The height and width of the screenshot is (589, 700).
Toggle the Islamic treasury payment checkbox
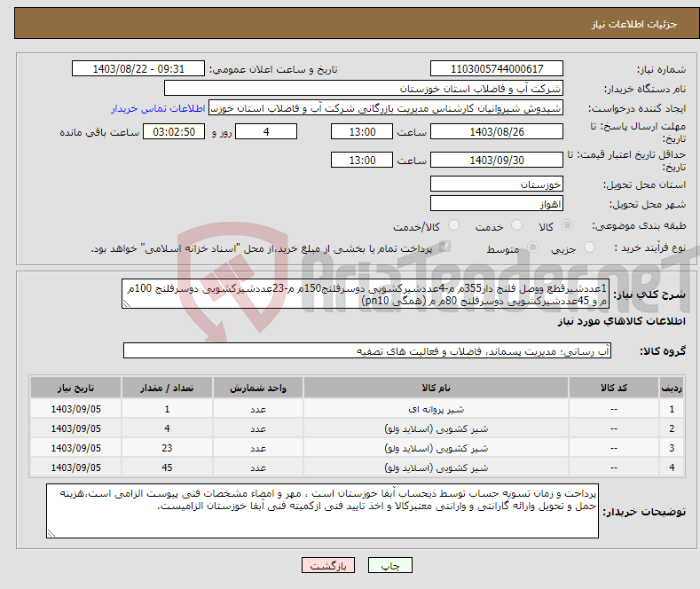tap(444, 247)
